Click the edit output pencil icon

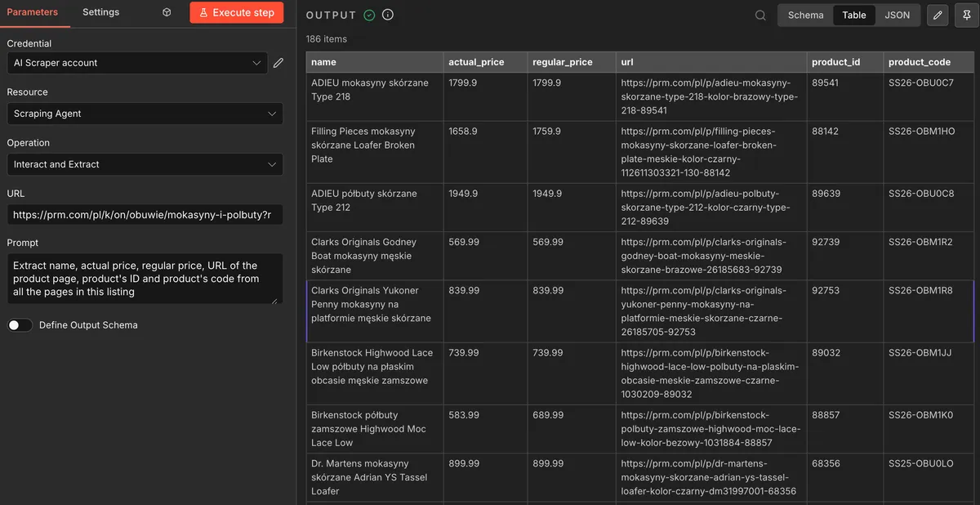click(938, 15)
